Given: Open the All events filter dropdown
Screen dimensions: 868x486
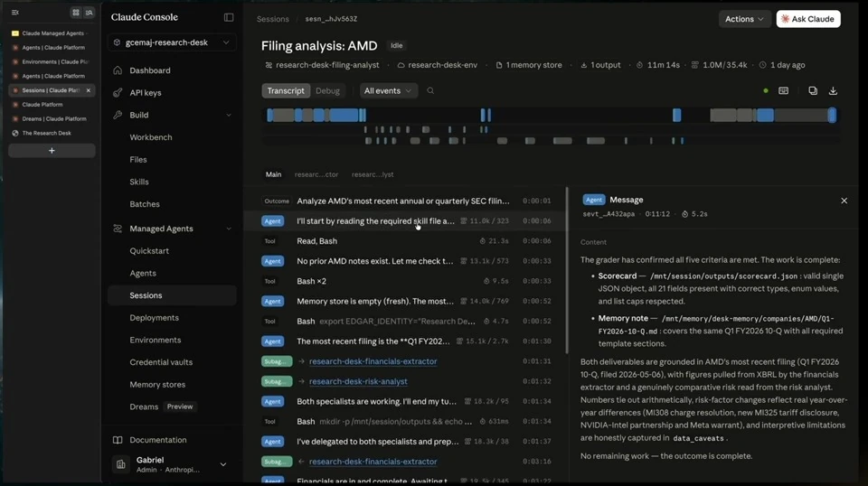Looking at the screenshot, I should coord(388,90).
